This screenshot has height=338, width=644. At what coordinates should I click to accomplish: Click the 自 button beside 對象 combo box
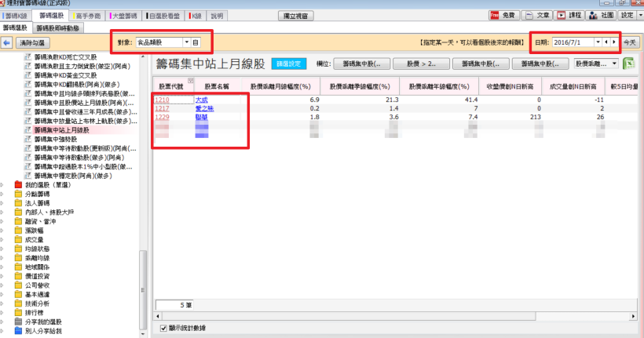[x=196, y=42]
